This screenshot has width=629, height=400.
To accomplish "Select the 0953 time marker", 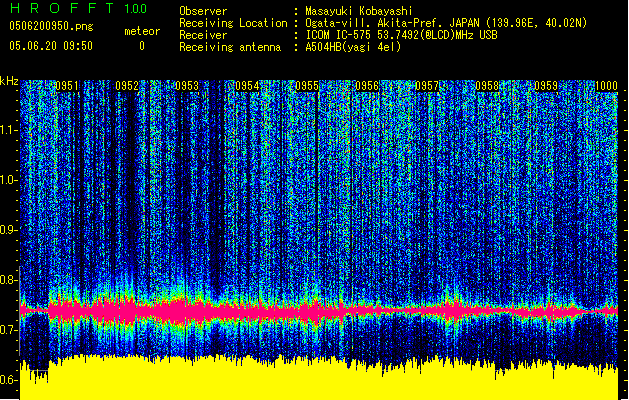I will [x=186, y=87].
